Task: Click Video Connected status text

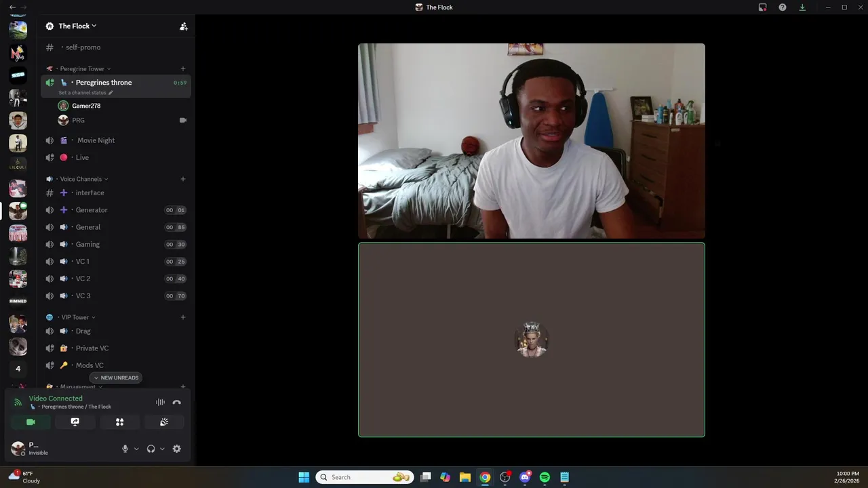Action: pyautogui.click(x=56, y=399)
